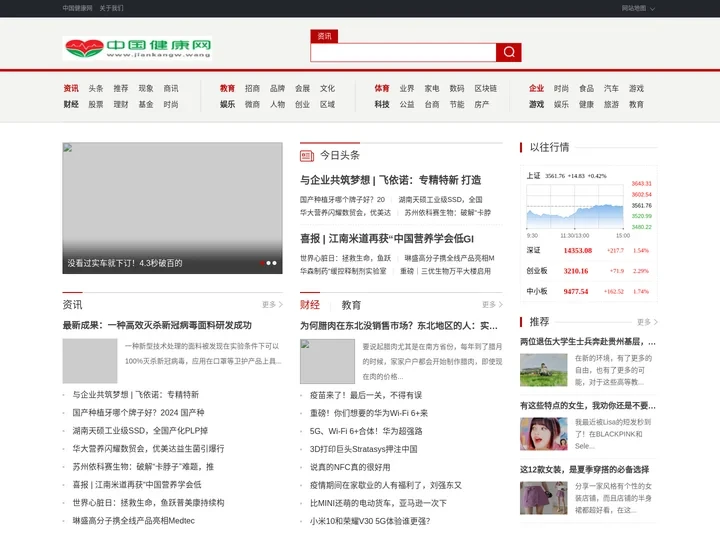Open article 最新成果 一种高效灭杀新冠病毒面料
Screen dimensions: 720x540
pos(157,325)
